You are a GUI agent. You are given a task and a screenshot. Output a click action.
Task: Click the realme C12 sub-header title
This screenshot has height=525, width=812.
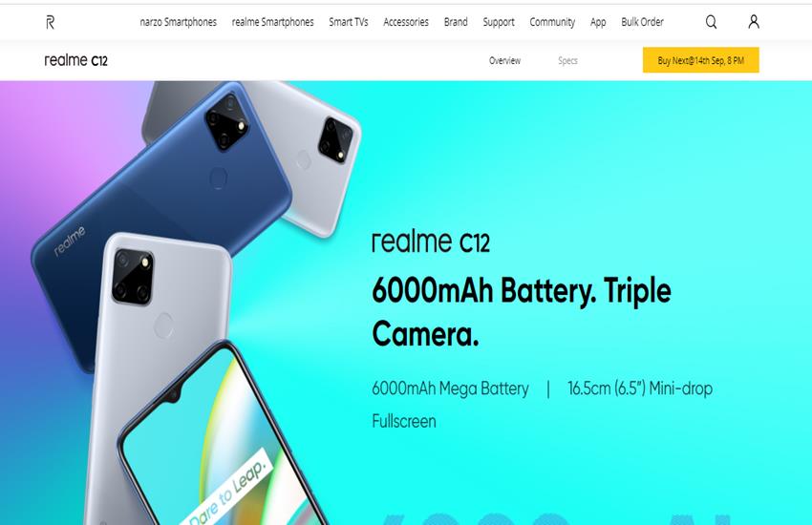75,60
